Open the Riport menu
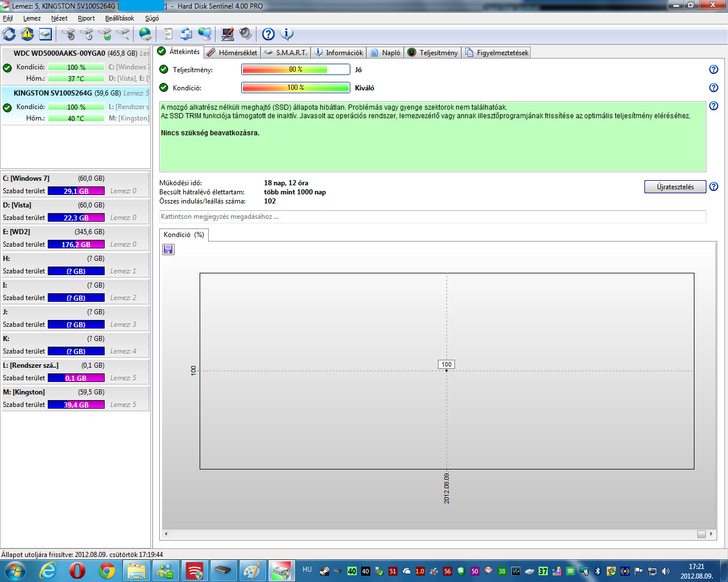The width and height of the screenshot is (728, 582). [x=86, y=18]
